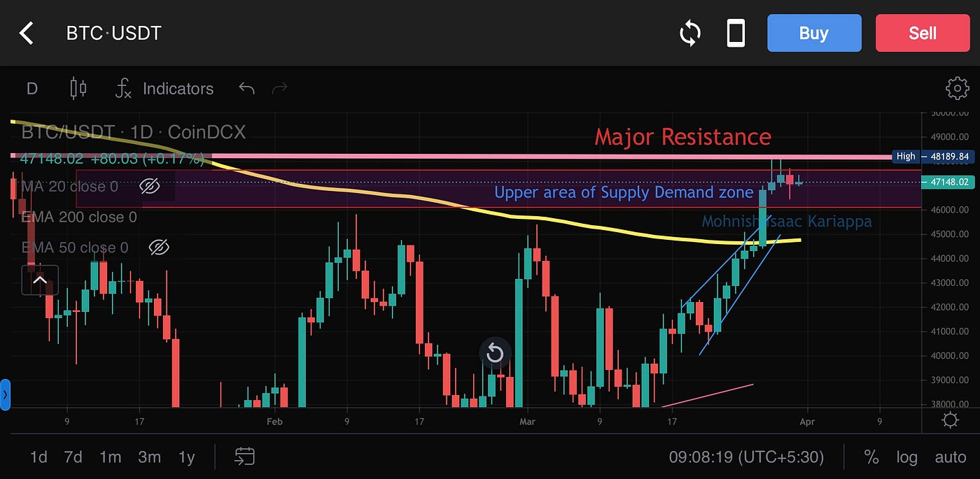Toggle auto scale mode
Screen dimensions: 980x479
(950, 457)
